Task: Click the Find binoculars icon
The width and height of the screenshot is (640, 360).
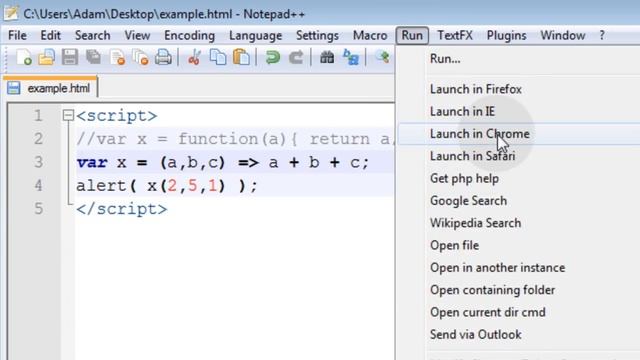Action: [327, 57]
